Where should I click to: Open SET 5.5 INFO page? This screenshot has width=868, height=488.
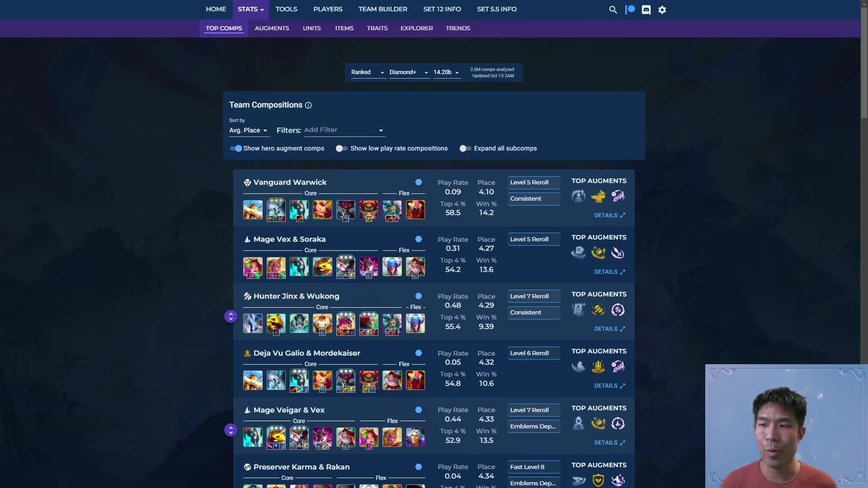pos(497,9)
